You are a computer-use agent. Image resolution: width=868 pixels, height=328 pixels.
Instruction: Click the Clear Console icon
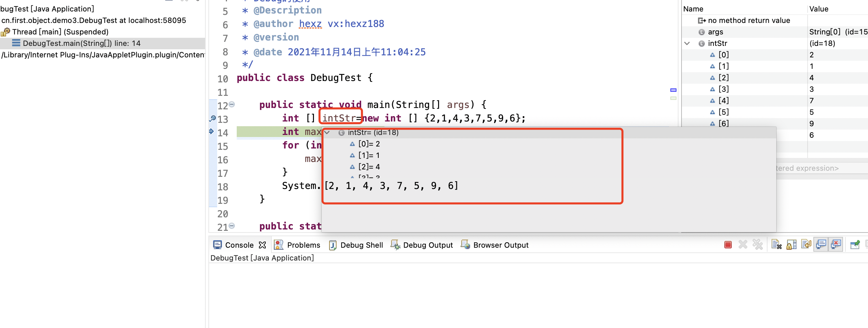(776, 245)
